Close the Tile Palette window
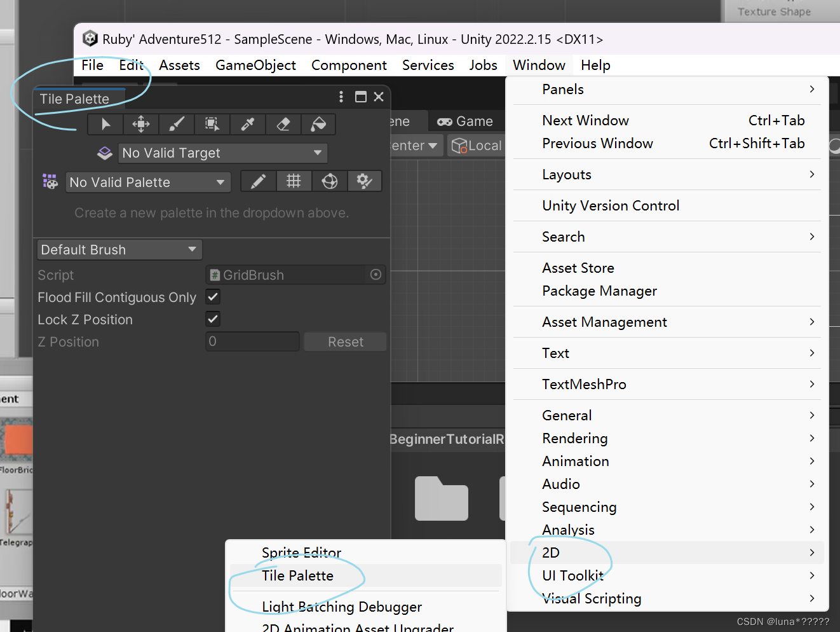The width and height of the screenshot is (840, 632). point(379,97)
